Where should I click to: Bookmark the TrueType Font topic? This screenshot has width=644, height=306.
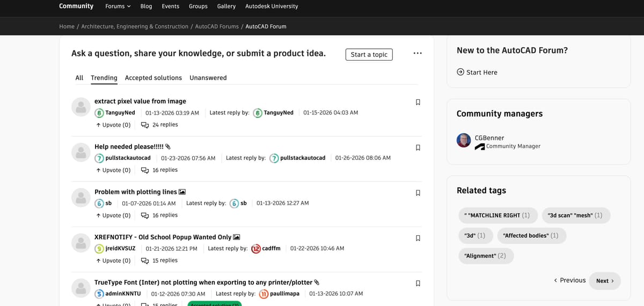(x=418, y=283)
